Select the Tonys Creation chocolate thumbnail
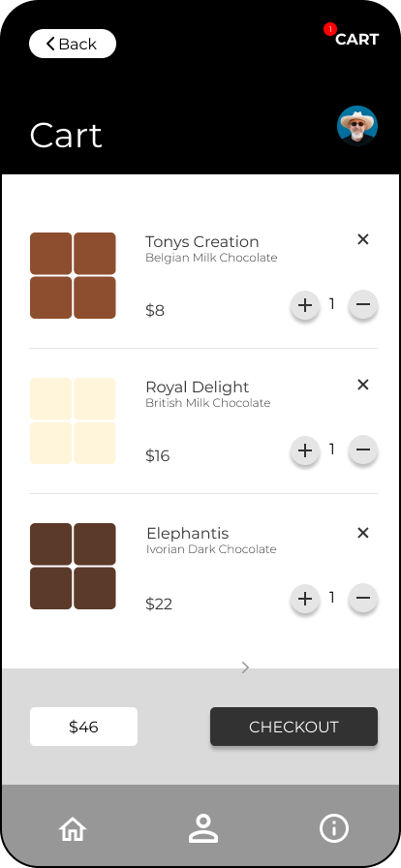The image size is (401, 868). (73, 276)
